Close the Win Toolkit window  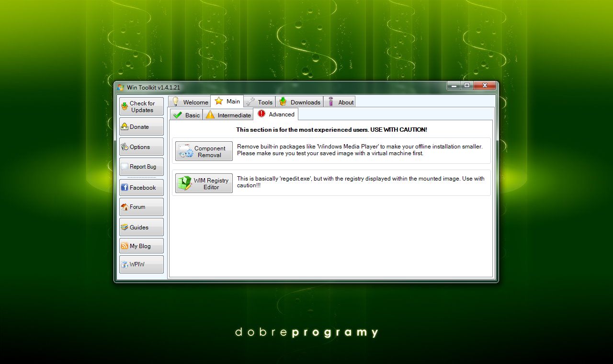[x=485, y=85]
